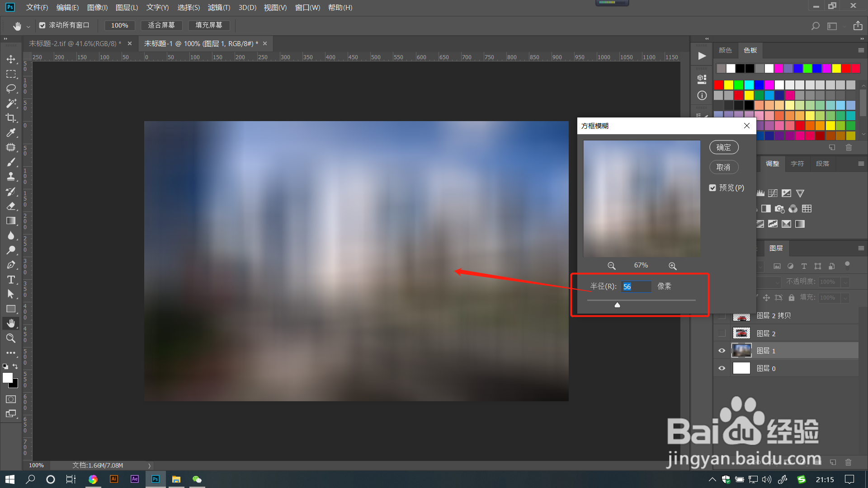Show layer 图层 2 visibility
This screenshot has height=488, width=868.
(x=722, y=333)
